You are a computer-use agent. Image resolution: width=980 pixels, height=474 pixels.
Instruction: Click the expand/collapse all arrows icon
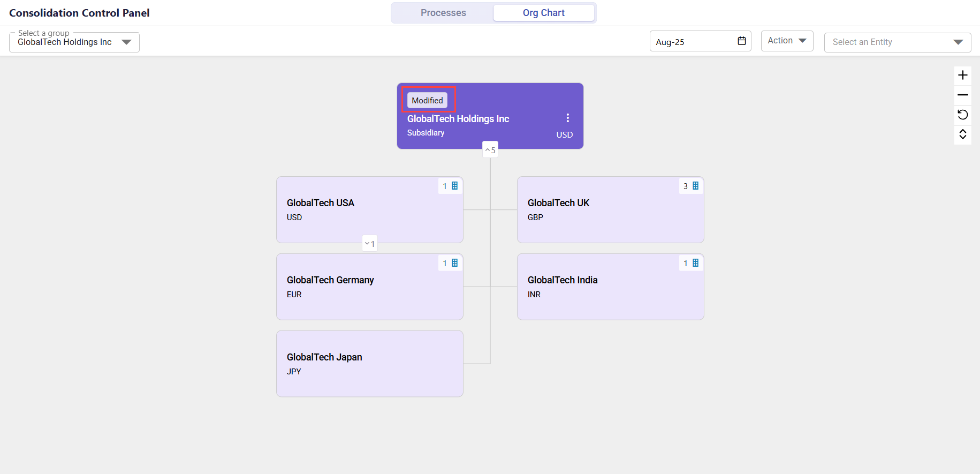[962, 134]
